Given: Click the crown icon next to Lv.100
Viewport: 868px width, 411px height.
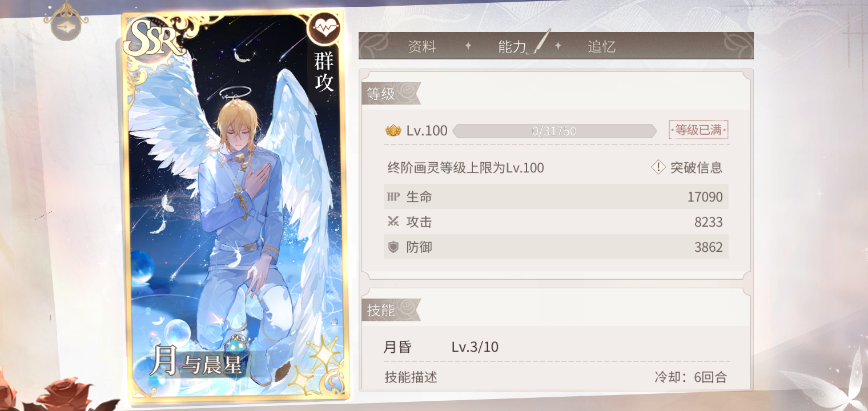Looking at the screenshot, I should pos(393,131).
